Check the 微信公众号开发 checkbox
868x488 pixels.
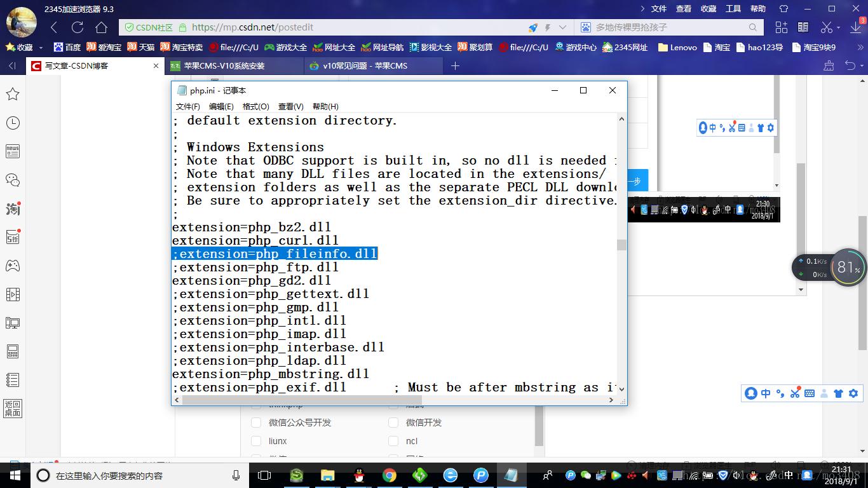(x=256, y=423)
